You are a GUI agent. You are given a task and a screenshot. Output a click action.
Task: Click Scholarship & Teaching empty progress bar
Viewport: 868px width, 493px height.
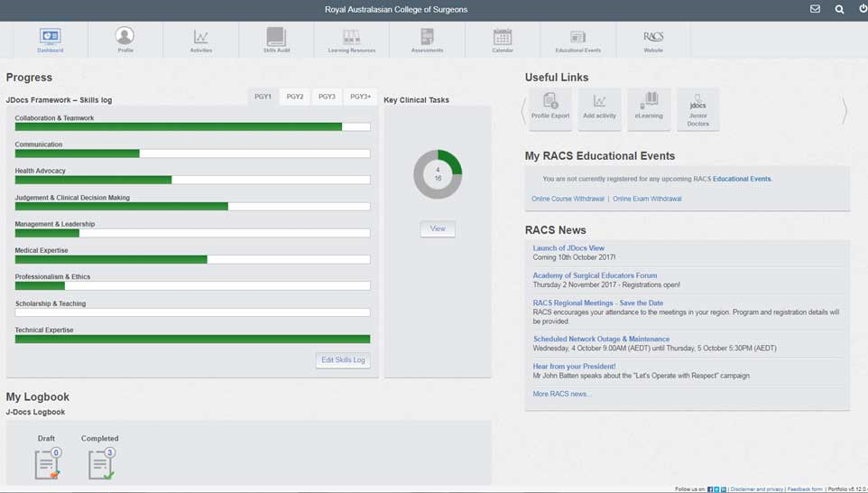(x=193, y=312)
